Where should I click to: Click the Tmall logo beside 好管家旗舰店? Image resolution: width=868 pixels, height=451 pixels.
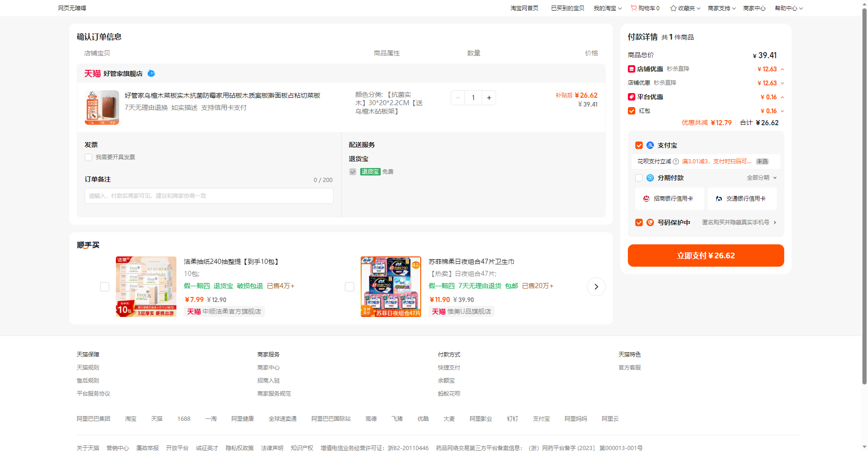[x=92, y=74]
